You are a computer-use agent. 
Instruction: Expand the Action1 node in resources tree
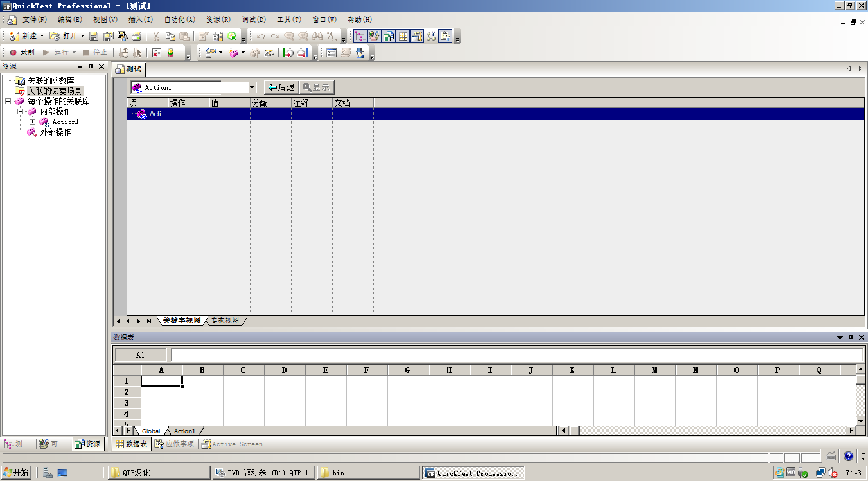point(32,122)
